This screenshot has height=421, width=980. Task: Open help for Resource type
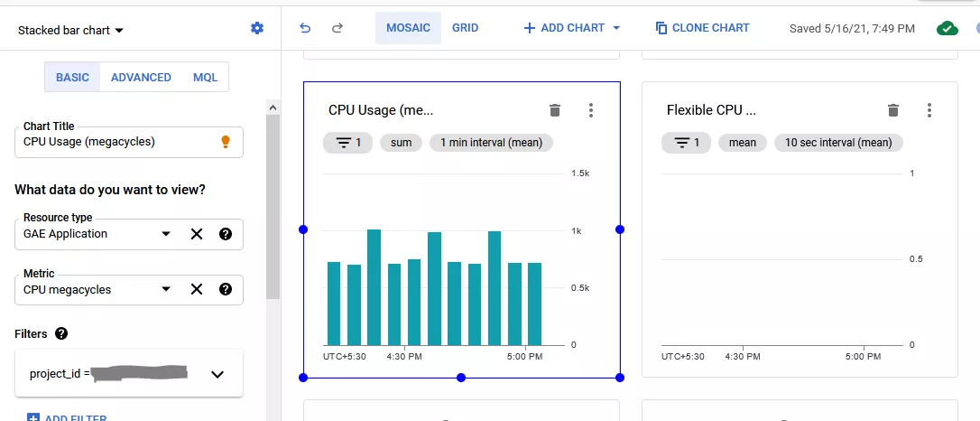click(x=226, y=234)
